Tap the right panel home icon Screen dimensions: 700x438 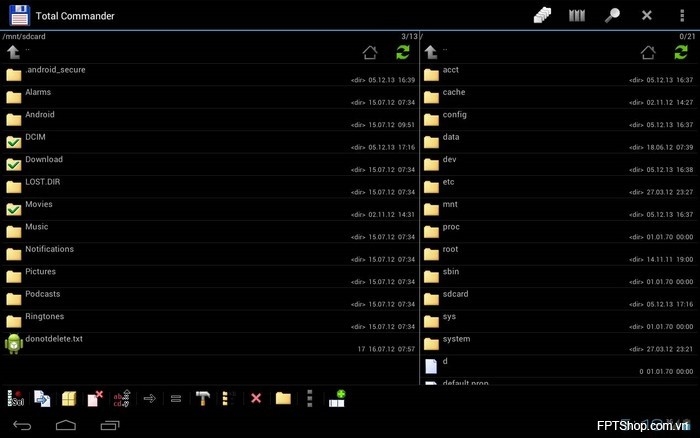[x=648, y=52]
